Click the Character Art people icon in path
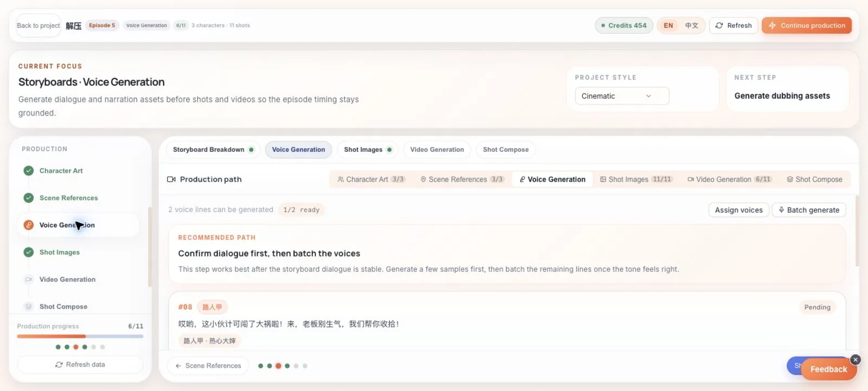 [341, 180]
